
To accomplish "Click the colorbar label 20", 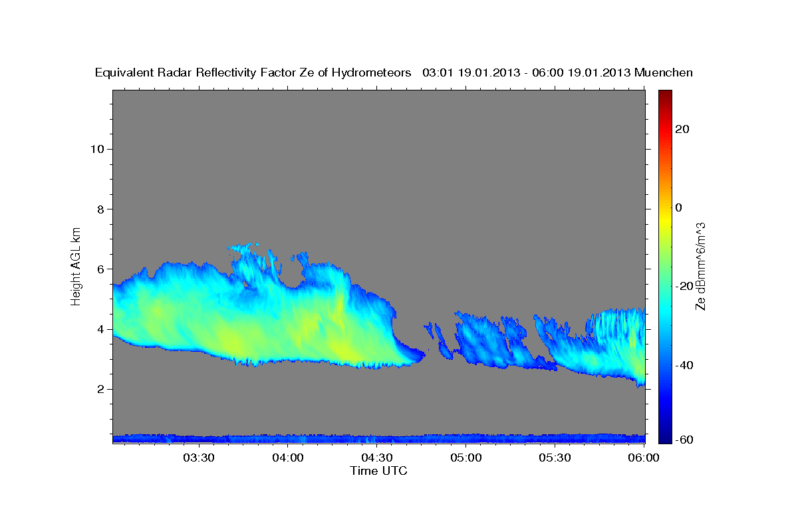I will (682, 129).
